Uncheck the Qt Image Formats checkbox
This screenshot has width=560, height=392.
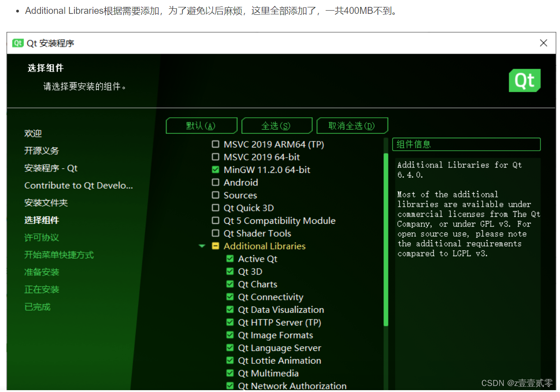coord(230,335)
